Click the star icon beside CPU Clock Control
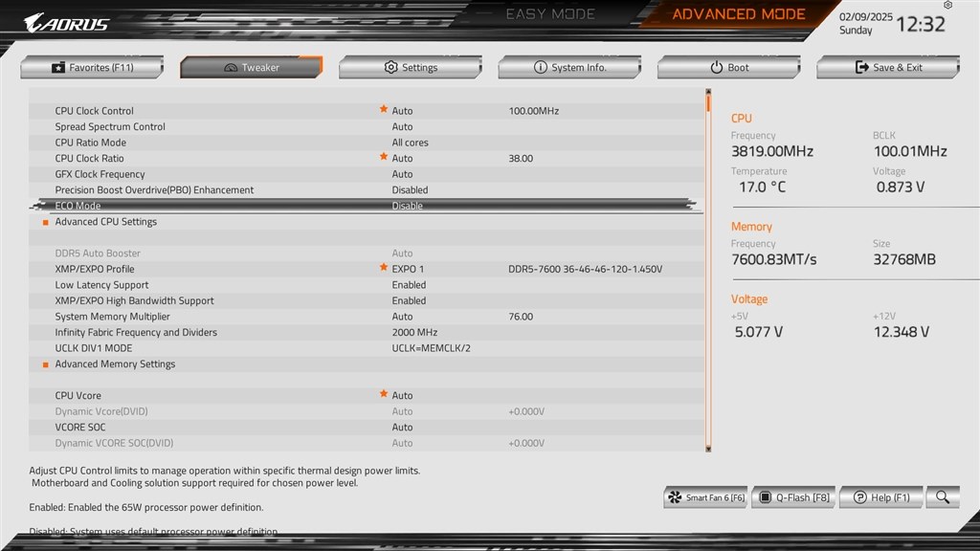The image size is (980, 551). [384, 109]
